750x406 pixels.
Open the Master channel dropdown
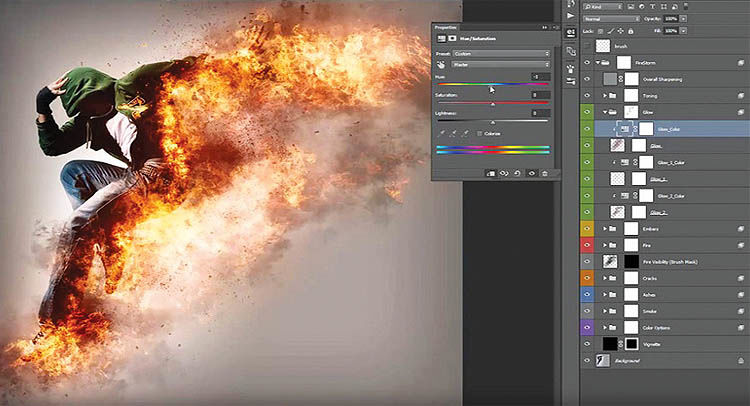point(501,65)
